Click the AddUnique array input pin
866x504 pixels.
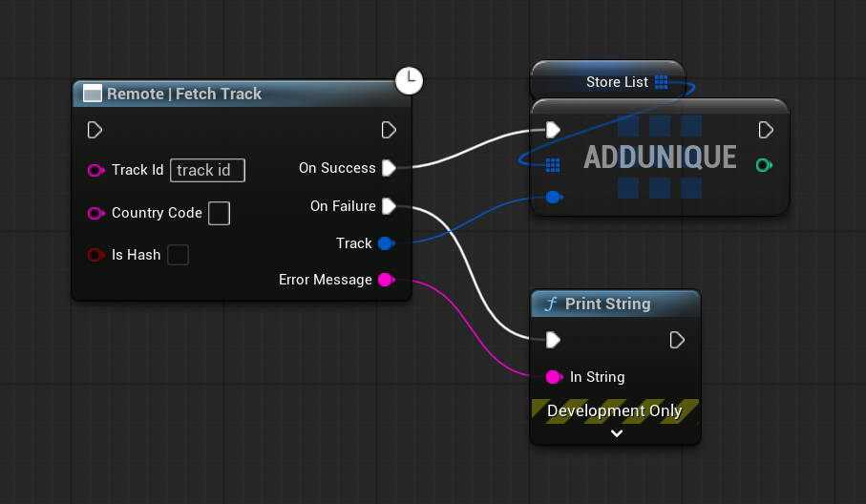(x=553, y=165)
